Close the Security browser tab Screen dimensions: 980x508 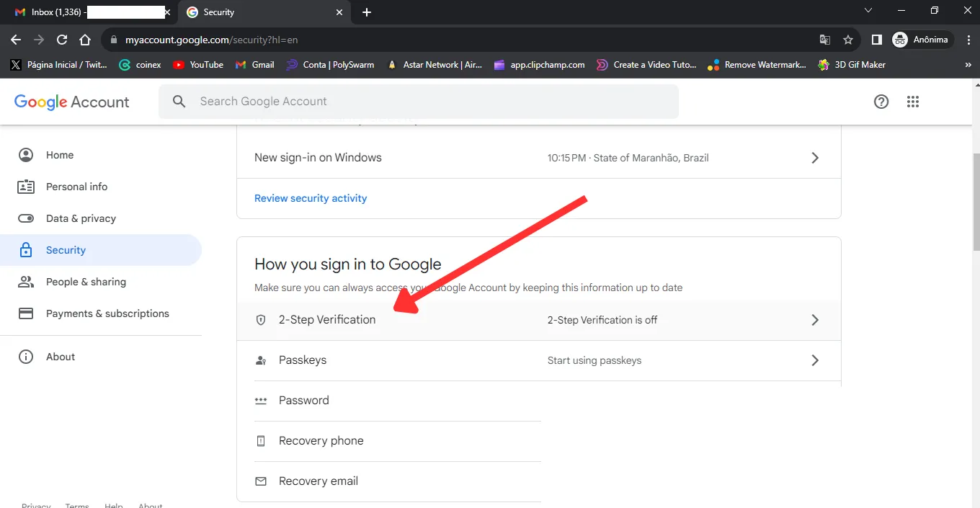click(x=339, y=12)
